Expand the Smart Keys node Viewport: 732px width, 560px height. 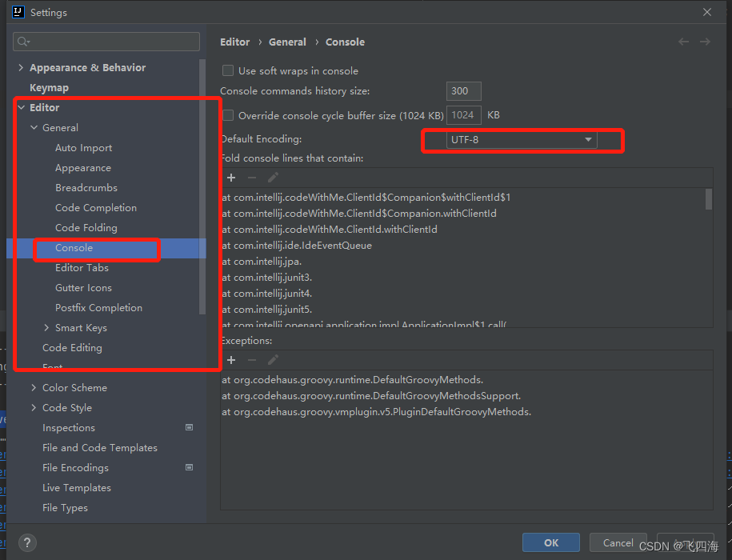click(46, 327)
